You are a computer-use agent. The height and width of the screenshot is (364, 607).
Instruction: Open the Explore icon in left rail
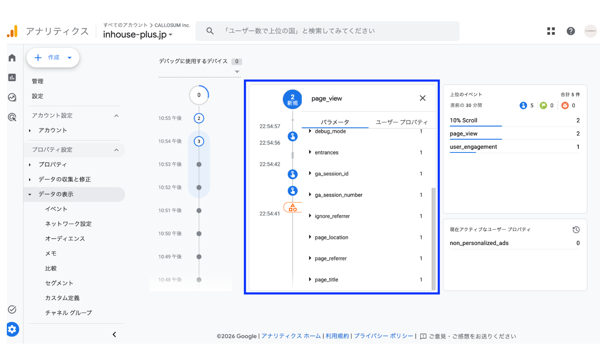pos(12,97)
